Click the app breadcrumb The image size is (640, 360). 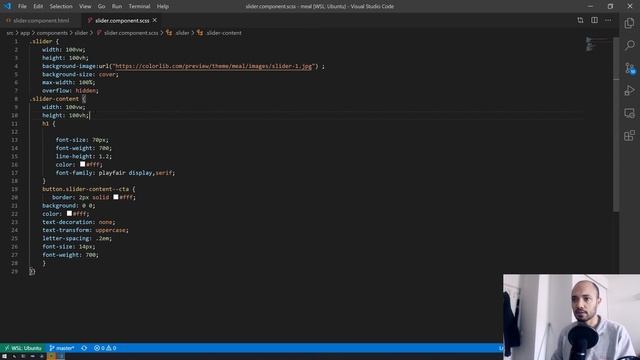[25, 33]
